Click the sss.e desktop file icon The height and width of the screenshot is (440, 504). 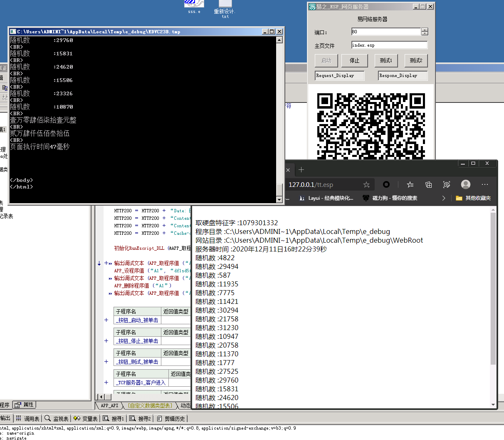coord(194,6)
